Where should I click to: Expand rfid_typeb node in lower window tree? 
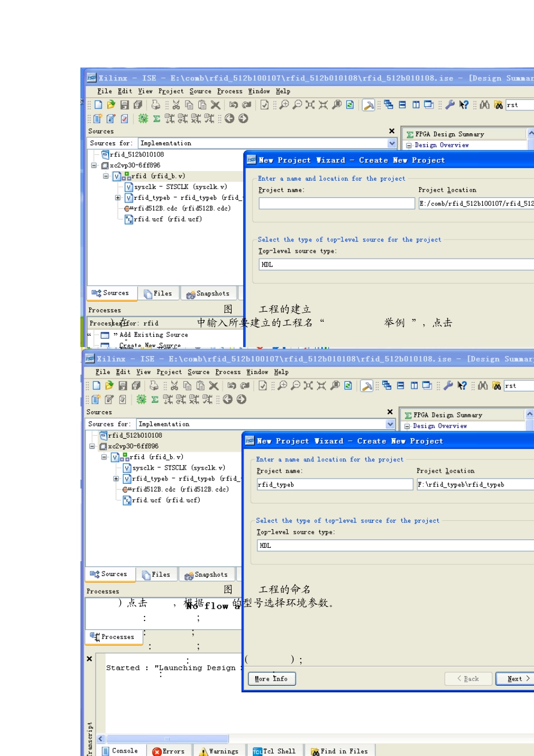(116, 479)
